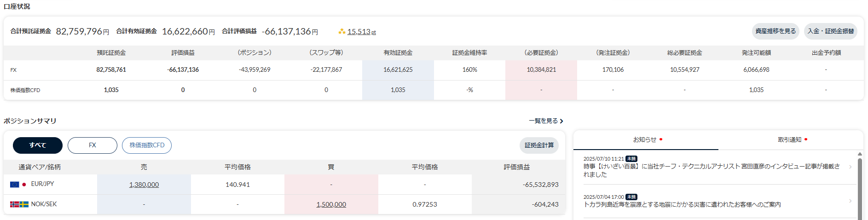Open EUR/JPY sell quantity 1,380,000

(144, 185)
